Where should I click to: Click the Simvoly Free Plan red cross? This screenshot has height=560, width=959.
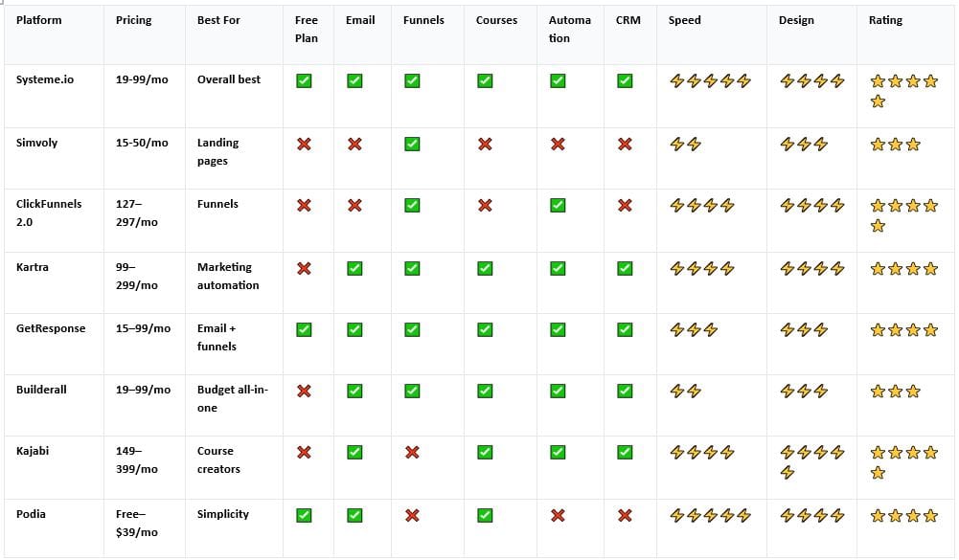coord(304,145)
